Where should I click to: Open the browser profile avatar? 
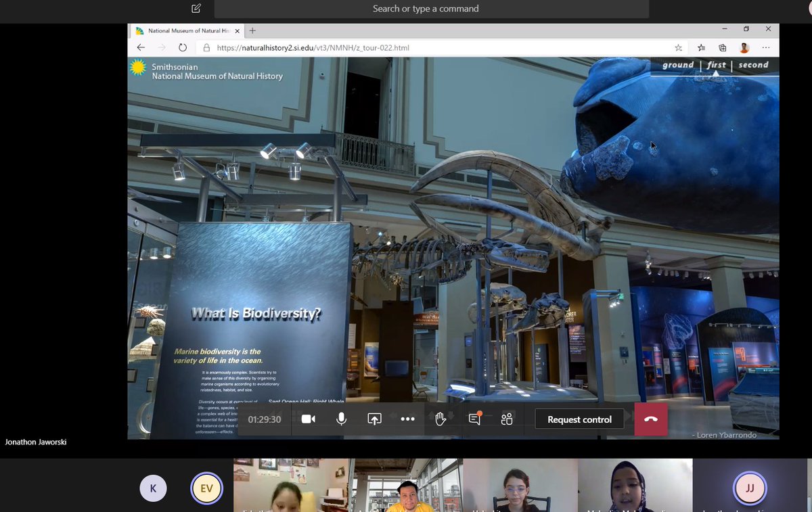tap(744, 48)
